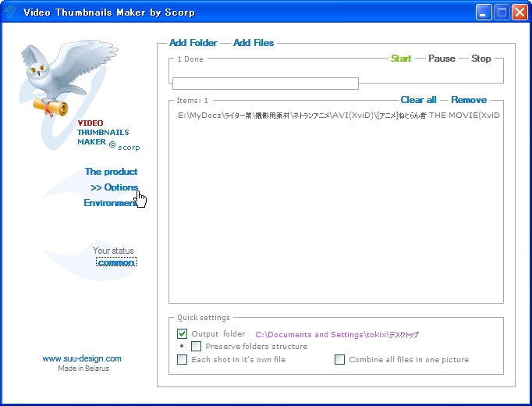Stop the thumbnail generation
The width and height of the screenshot is (532, 406).
481,59
